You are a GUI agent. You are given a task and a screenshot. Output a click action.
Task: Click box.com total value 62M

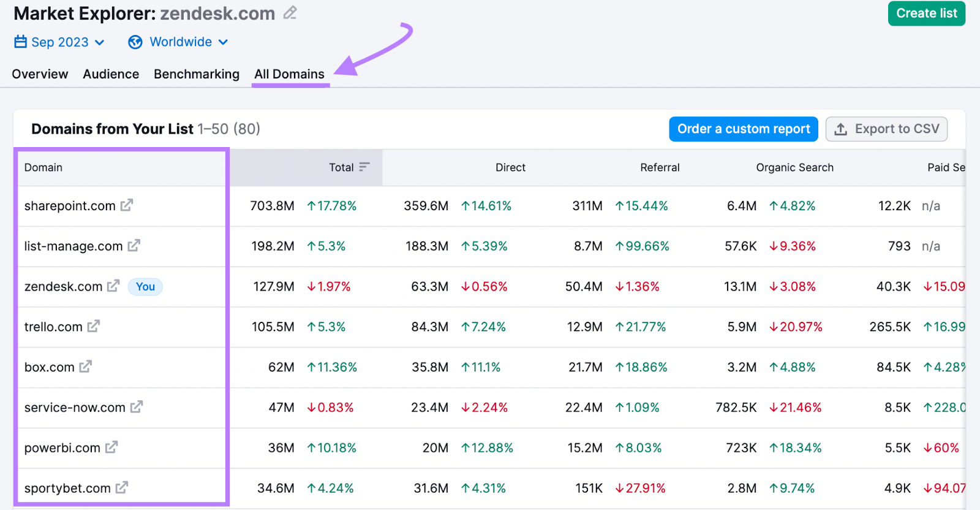click(x=281, y=367)
